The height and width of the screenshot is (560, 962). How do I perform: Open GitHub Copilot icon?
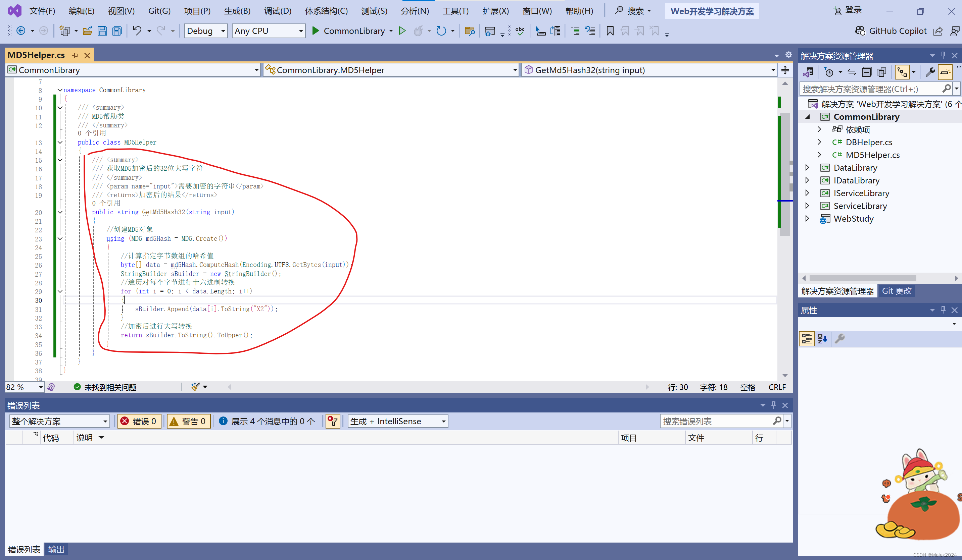click(860, 31)
